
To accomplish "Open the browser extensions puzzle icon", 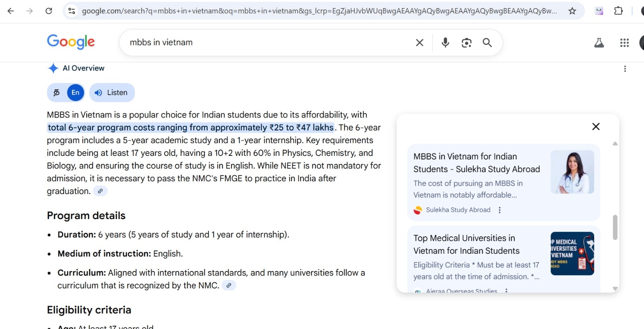I will tap(618, 11).
